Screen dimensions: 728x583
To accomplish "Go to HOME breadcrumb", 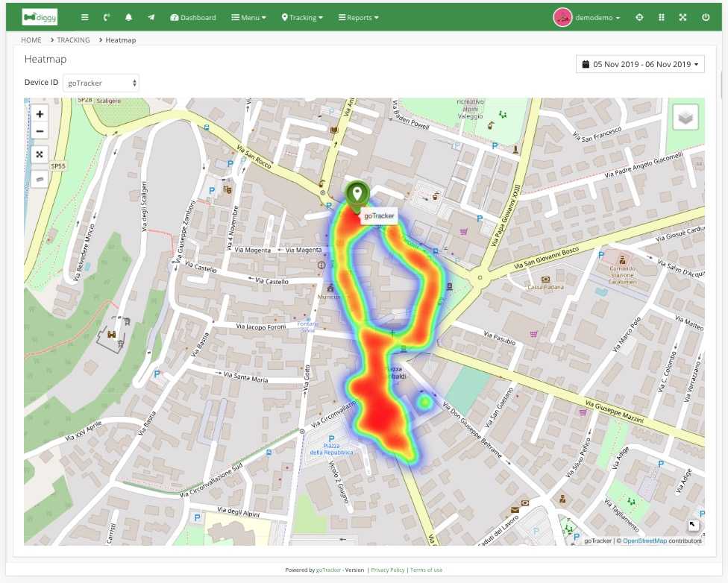I will click(x=31, y=40).
